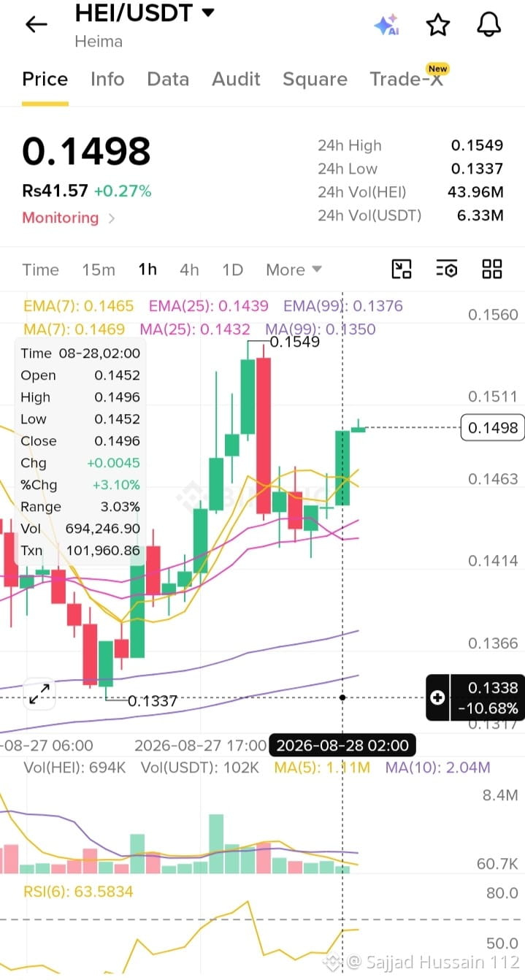Switch to the Data tab
Viewport: 525px width, 980px height.
coord(168,79)
